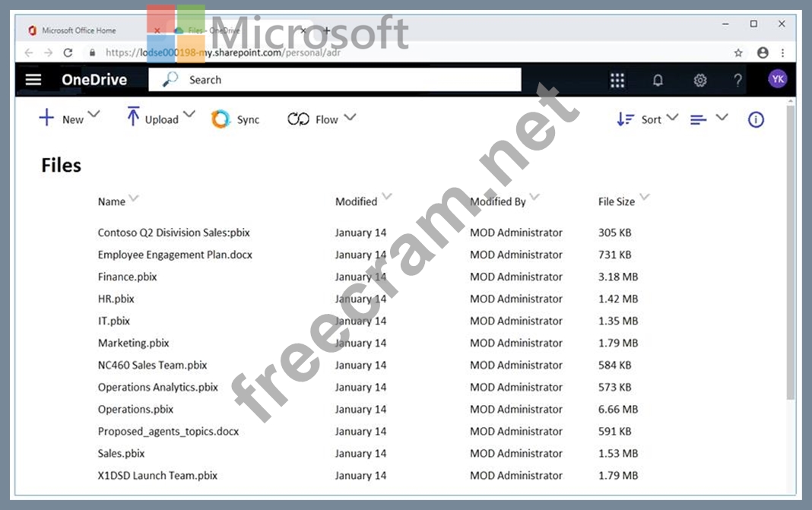Click the 3.18 MB file size cell
The image size is (812, 510).
(618, 277)
